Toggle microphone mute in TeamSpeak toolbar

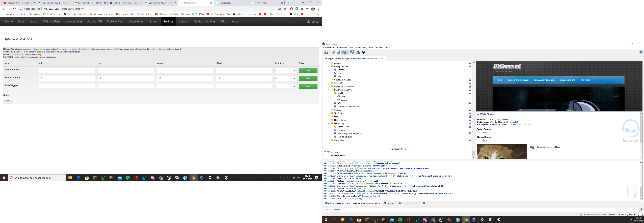point(339,52)
